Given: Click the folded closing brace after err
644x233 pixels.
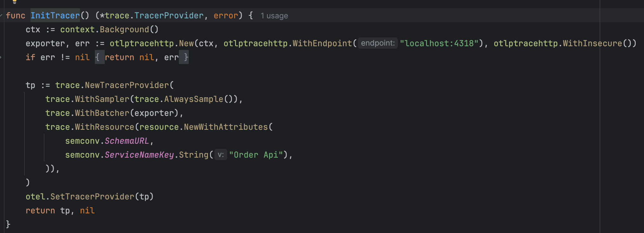Looking at the screenshot, I should click(x=184, y=57).
